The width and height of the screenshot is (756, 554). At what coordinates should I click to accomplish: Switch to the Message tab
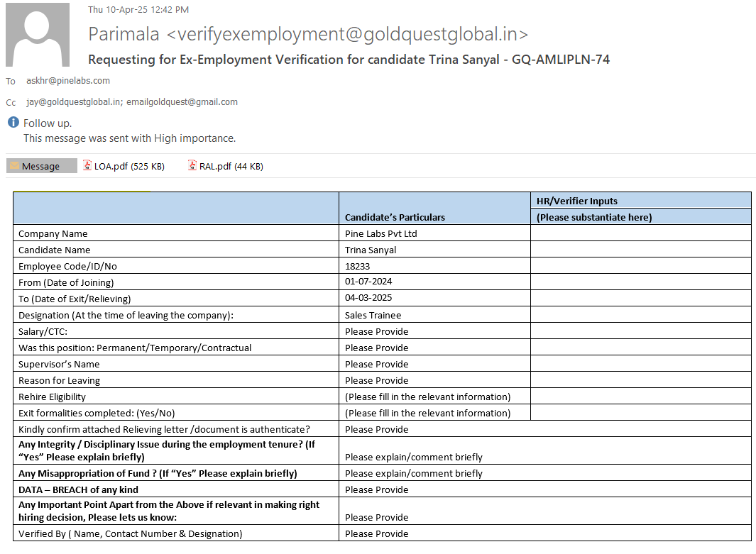[x=41, y=166]
